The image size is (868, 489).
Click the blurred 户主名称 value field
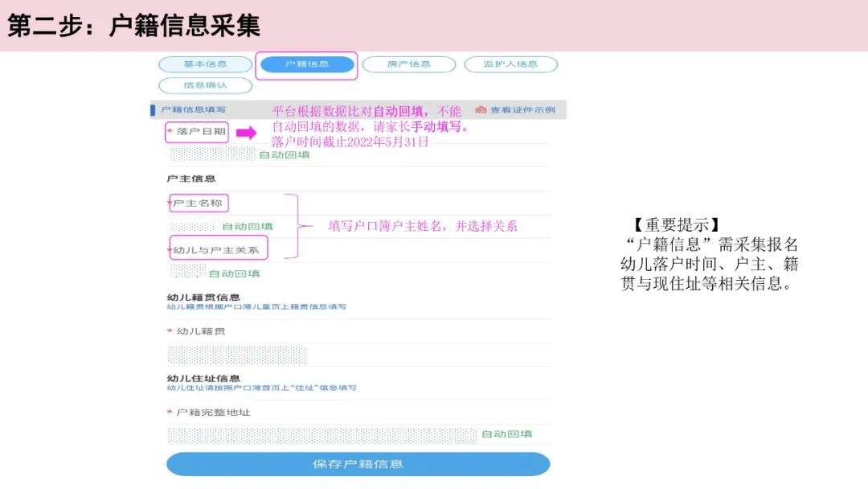[193, 227]
